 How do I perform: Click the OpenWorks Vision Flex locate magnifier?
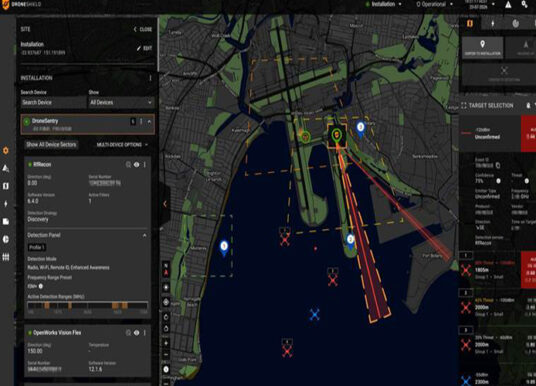point(128,333)
